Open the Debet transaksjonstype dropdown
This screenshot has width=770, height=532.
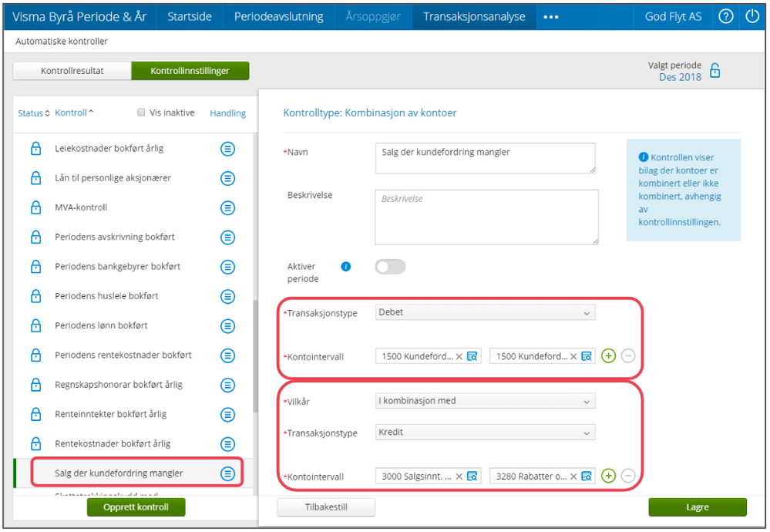[485, 312]
